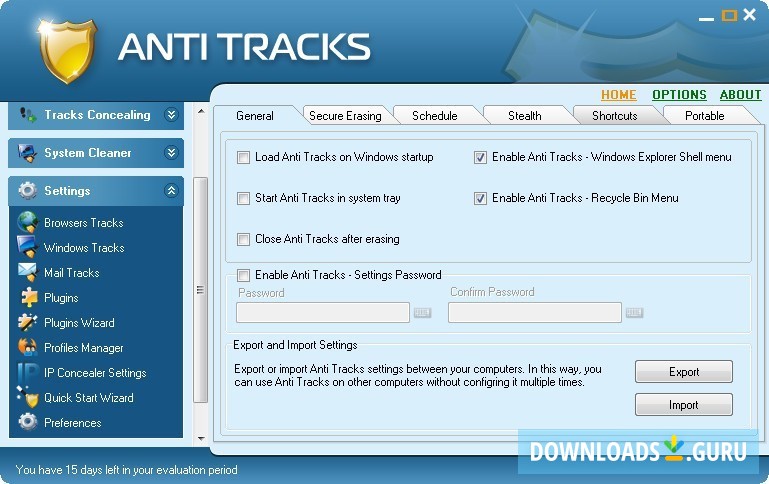Click the Browsers Tracks globe icon
The width and height of the screenshot is (769, 484).
[27, 222]
